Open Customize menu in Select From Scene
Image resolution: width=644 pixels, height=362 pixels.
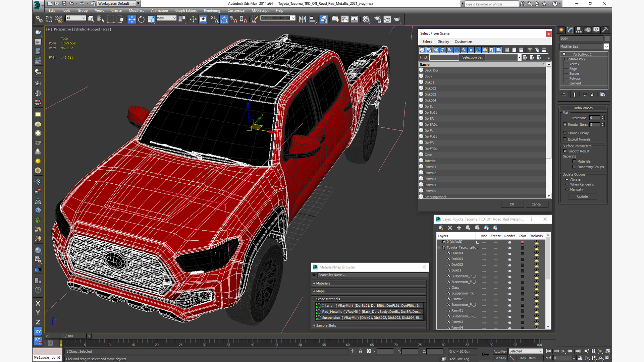[x=463, y=42]
